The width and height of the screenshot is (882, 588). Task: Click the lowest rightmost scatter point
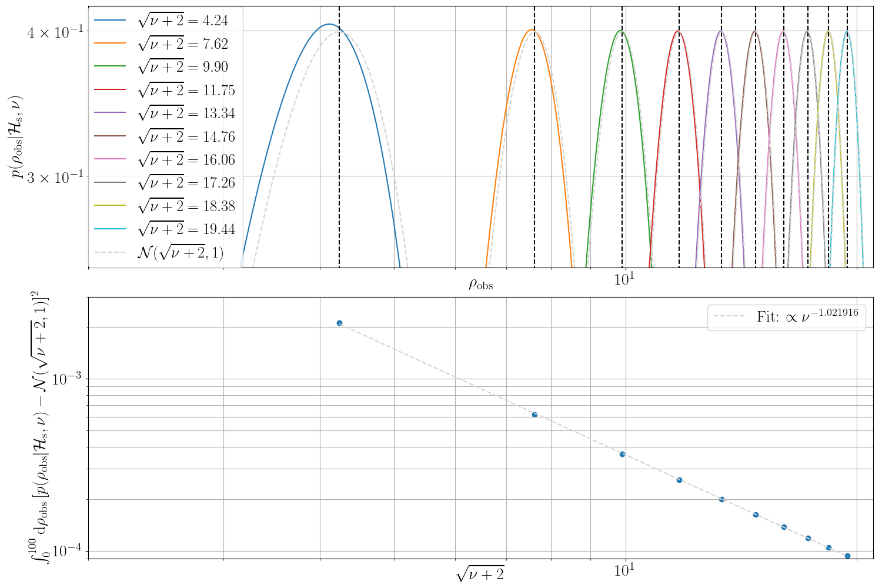click(x=847, y=556)
